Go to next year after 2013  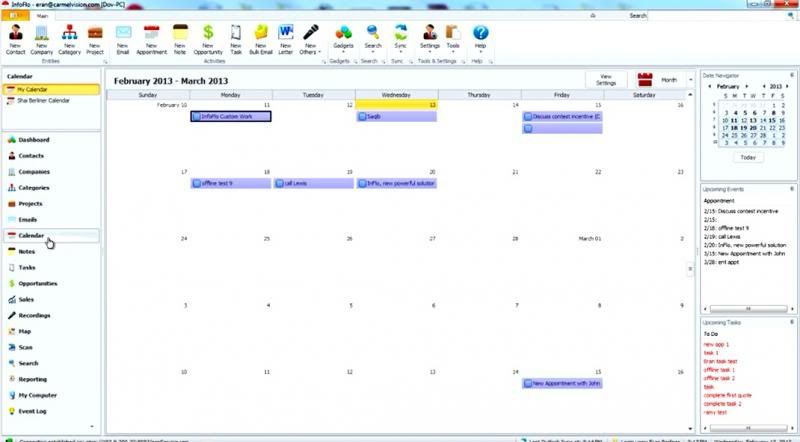(787, 86)
